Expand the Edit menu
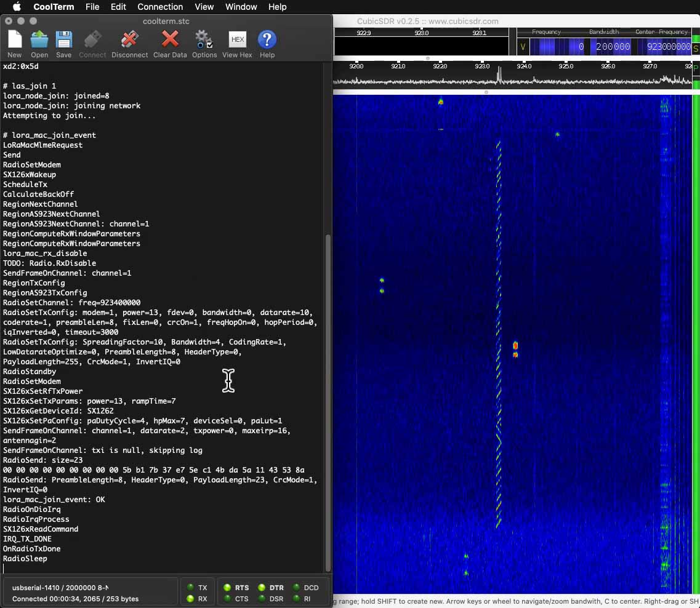700x608 pixels. pos(118,7)
